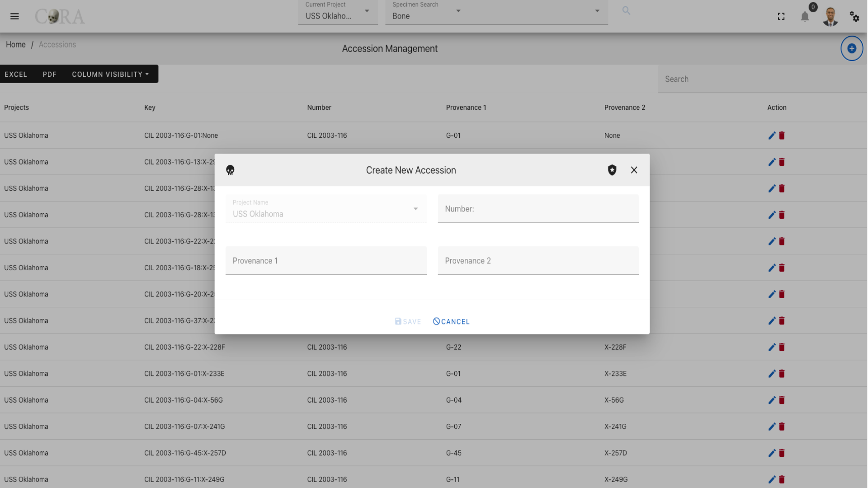868x488 pixels.
Task: Export table to Excel
Action: [x=16, y=74]
